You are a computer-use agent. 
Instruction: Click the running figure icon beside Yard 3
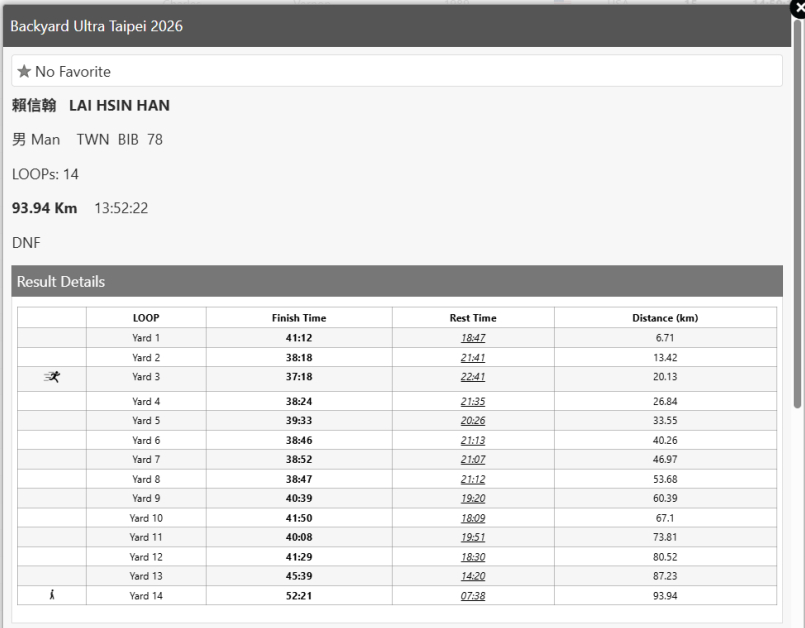point(52,377)
